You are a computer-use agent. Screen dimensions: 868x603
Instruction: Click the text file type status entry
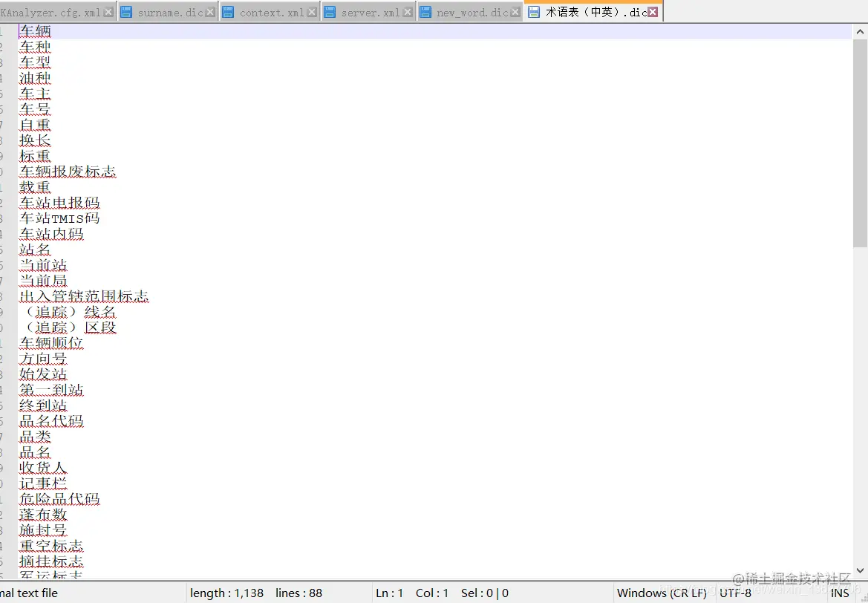[29, 593]
